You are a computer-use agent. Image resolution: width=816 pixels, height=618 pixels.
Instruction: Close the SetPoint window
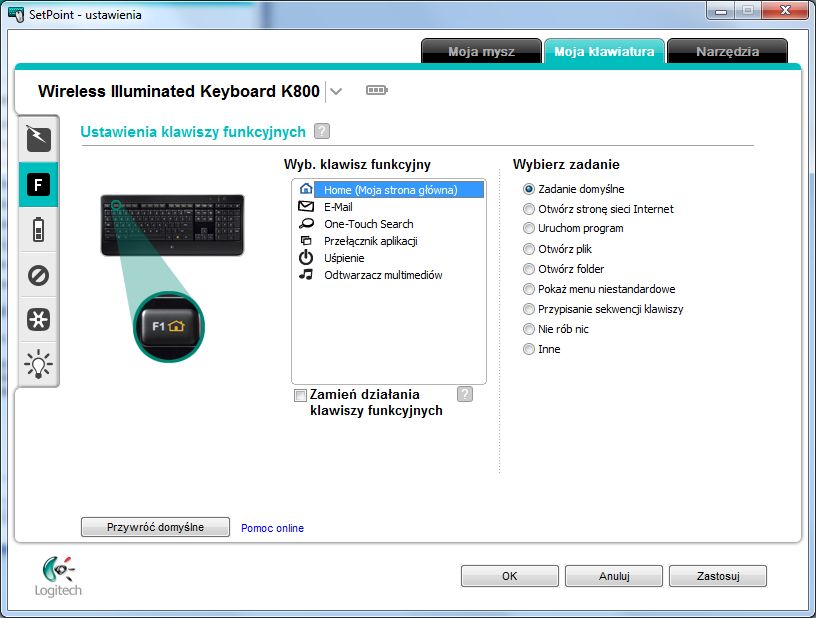click(x=785, y=10)
